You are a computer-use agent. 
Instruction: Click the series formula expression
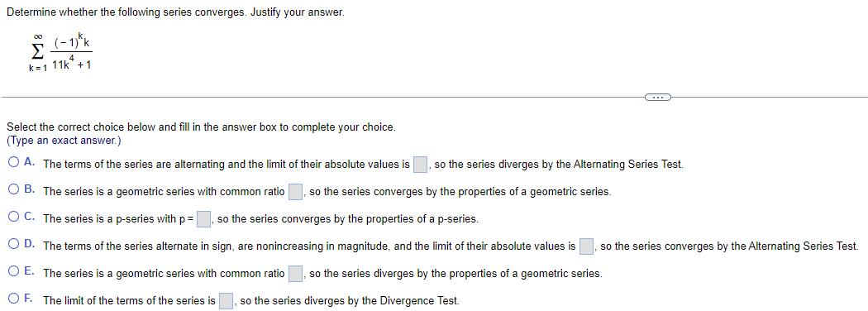coord(60,52)
